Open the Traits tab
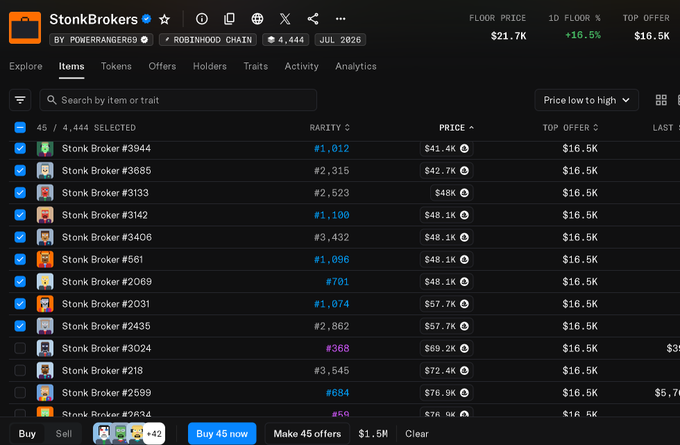This screenshot has width=680, height=445. coord(255,66)
